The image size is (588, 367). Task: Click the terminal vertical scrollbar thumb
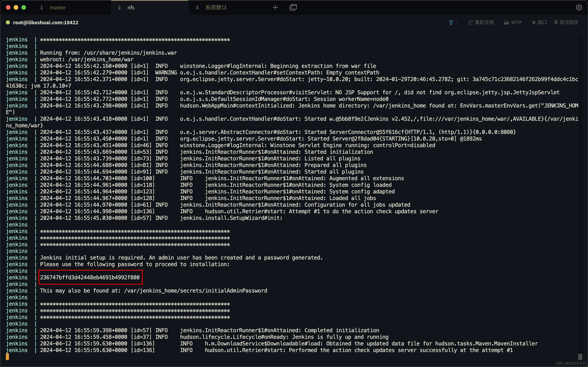[580, 357]
